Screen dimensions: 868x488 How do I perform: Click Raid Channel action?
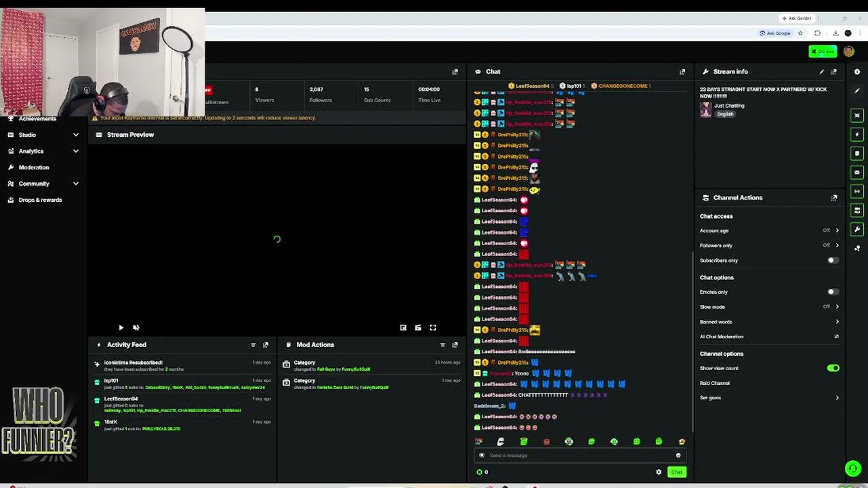715,383
